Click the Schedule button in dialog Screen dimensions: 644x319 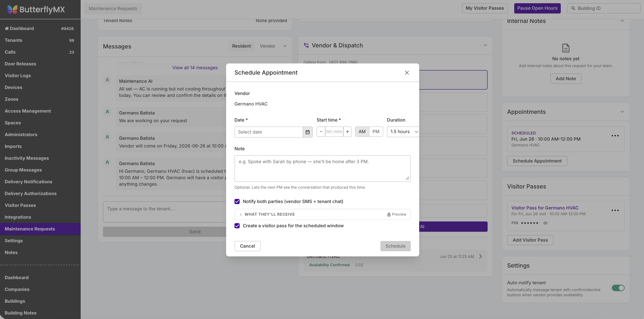(x=395, y=246)
